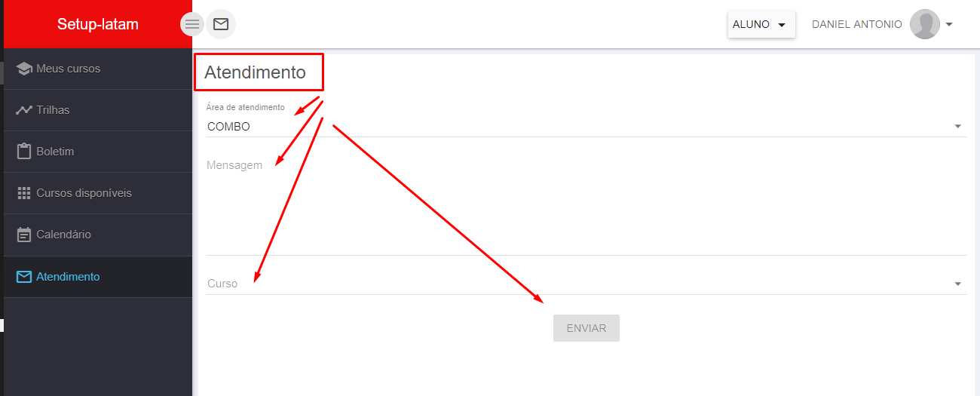Open Cursos disponíveis in the sidebar
The width and height of the screenshot is (980, 396).
[x=98, y=193]
